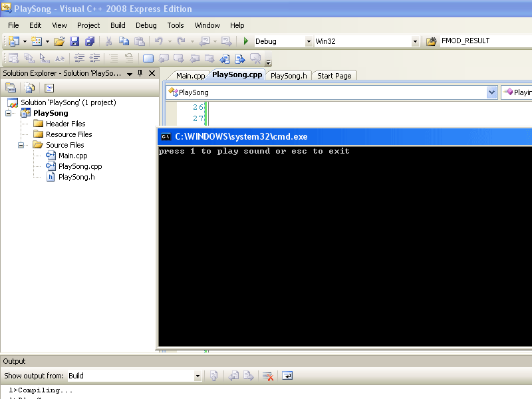Click the Cut scissors icon
Image resolution: width=532 pixels, height=399 pixels.
(108, 41)
